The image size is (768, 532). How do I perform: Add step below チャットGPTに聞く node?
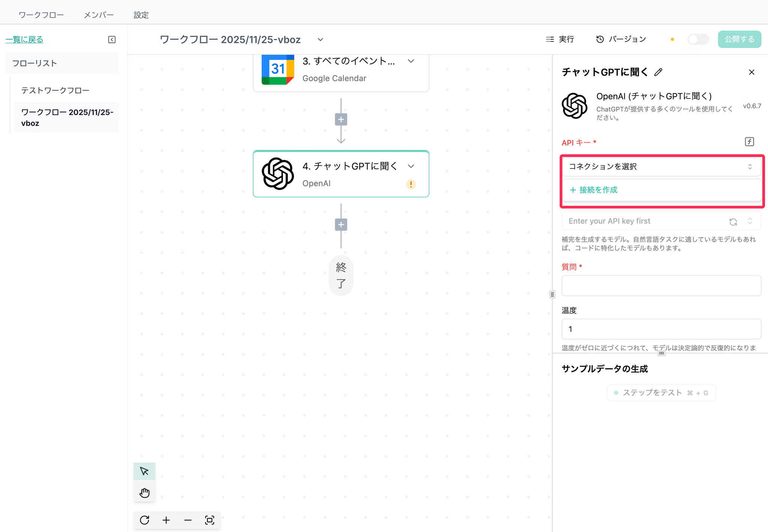click(x=341, y=225)
